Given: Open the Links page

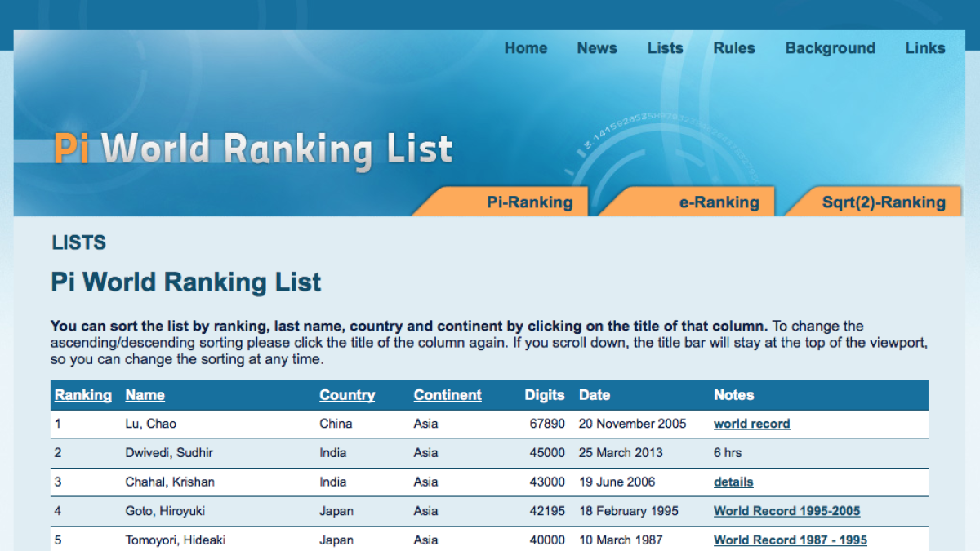Looking at the screenshot, I should pyautogui.click(x=924, y=48).
